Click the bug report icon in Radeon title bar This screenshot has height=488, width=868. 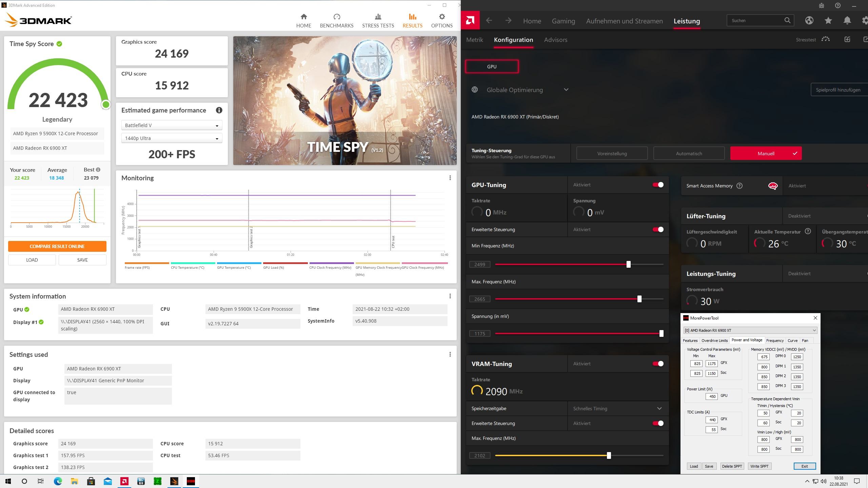click(x=821, y=5)
